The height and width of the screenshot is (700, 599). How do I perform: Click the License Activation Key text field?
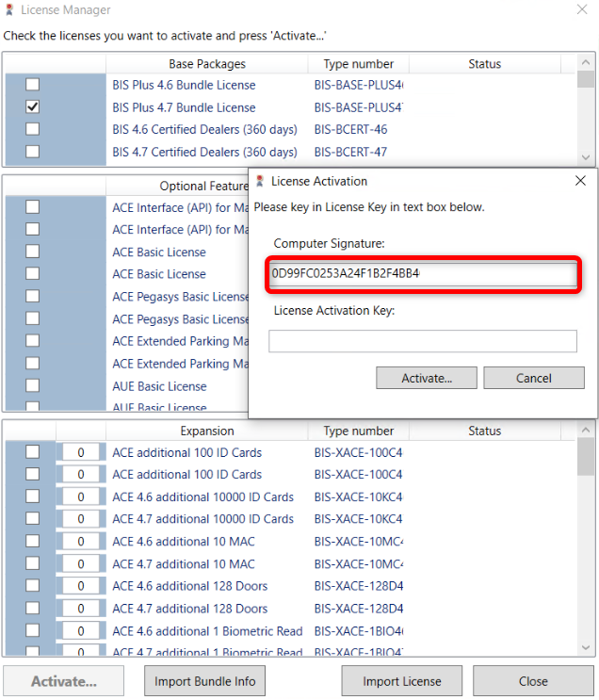[423, 341]
